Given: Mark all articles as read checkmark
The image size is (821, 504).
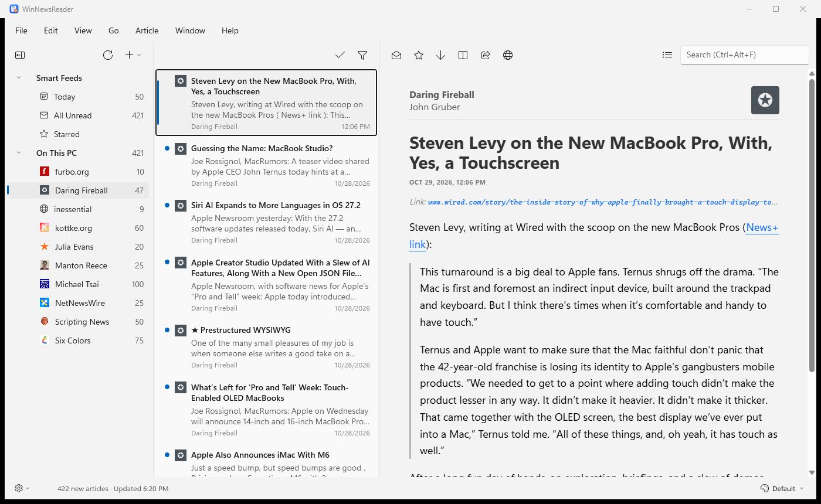Looking at the screenshot, I should point(340,55).
